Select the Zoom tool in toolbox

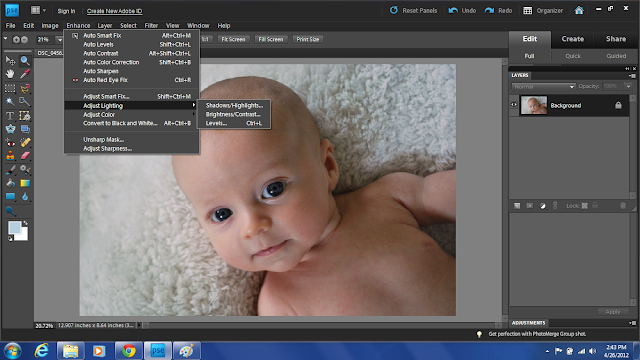coord(25,61)
